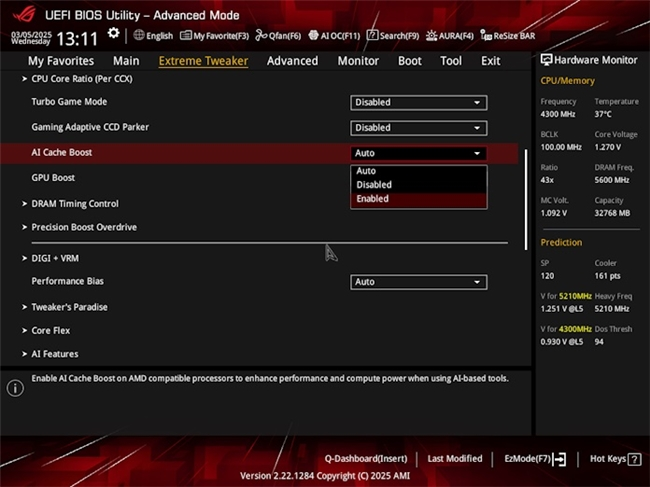Screen dimensions: 650x487
Task: Open My Favorite (F3) shortcut
Action: point(214,36)
